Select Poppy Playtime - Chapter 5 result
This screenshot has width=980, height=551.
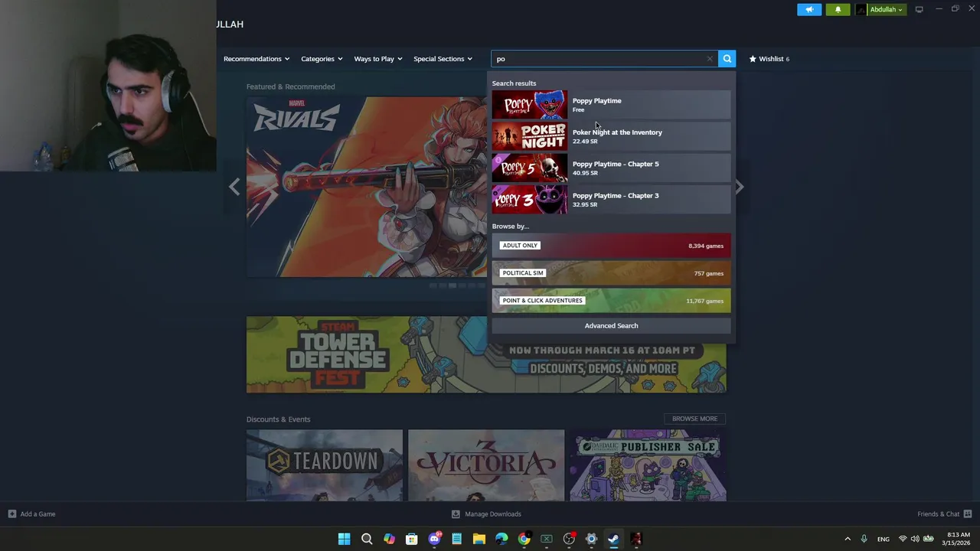tap(611, 168)
